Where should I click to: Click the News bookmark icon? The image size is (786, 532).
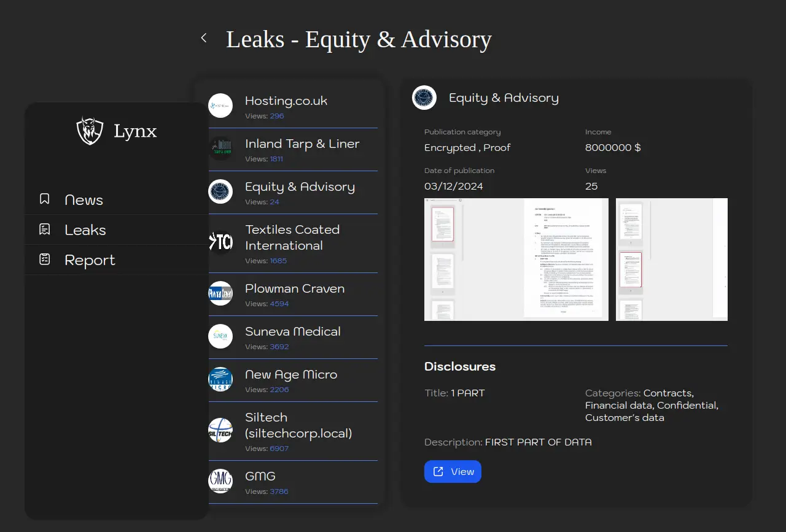coord(45,199)
